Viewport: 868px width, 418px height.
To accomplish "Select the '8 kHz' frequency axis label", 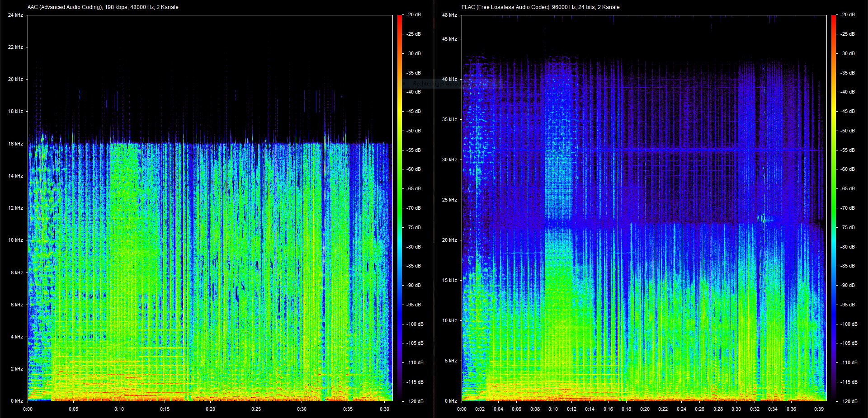I will pyautogui.click(x=17, y=272).
